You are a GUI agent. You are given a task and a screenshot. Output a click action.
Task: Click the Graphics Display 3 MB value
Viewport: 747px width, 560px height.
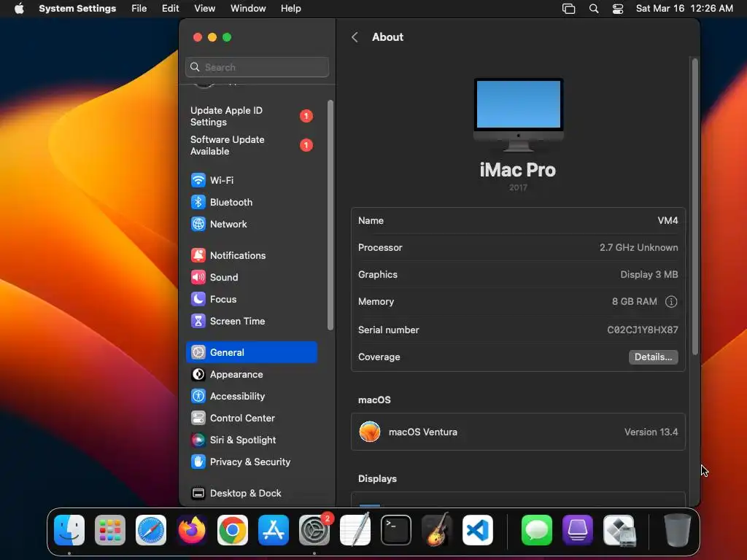649,275
